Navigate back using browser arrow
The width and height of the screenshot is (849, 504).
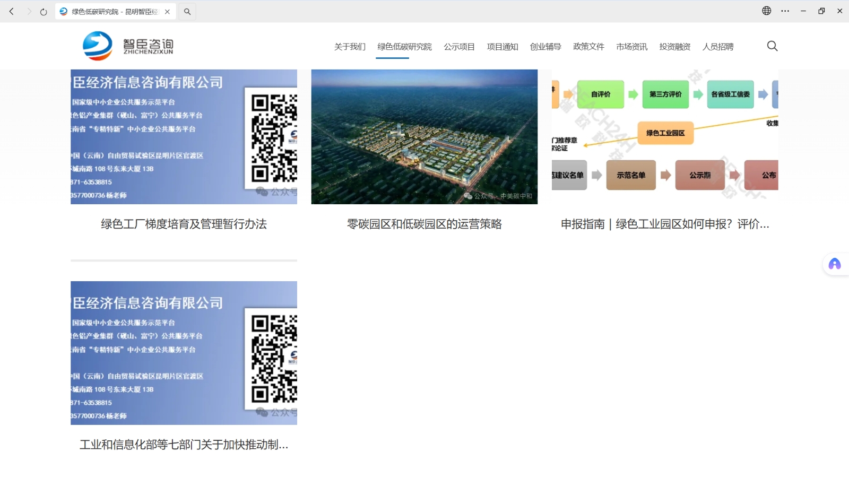click(12, 11)
